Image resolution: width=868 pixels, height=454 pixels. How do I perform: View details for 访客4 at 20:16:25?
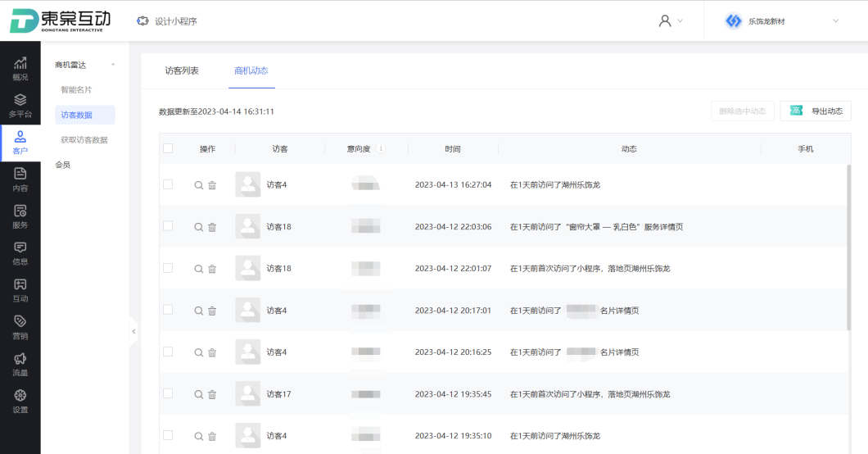pos(198,352)
